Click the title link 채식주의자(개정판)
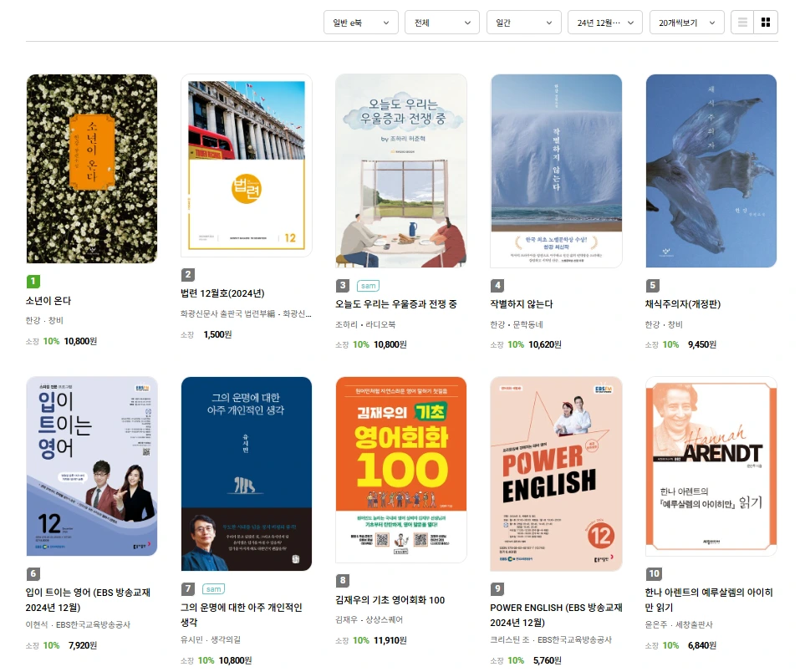 click(683, 304)
